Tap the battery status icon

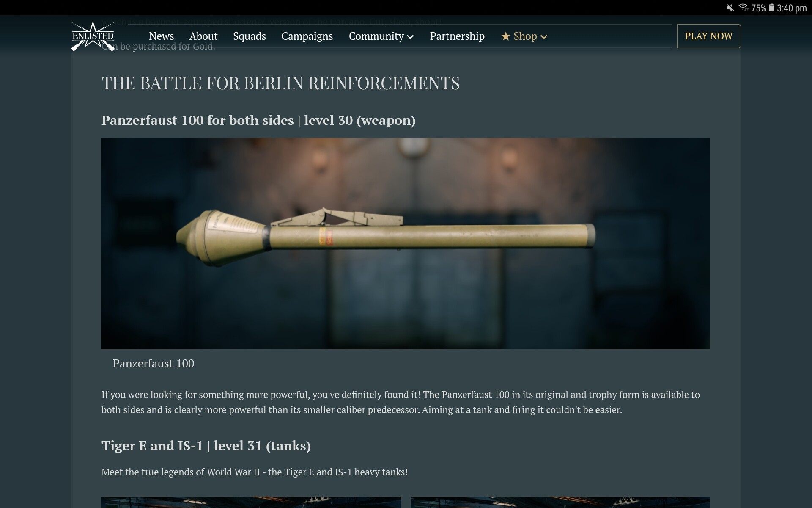pos(772,8)
